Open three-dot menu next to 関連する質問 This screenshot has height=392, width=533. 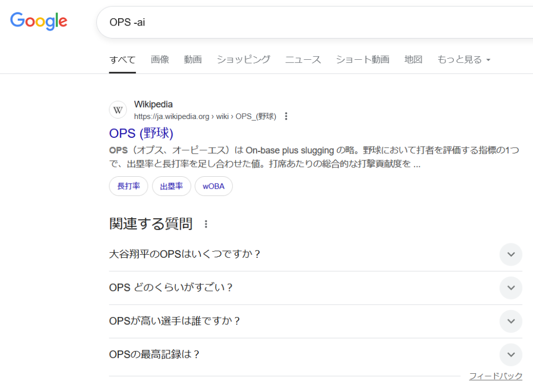pos(206,224)
